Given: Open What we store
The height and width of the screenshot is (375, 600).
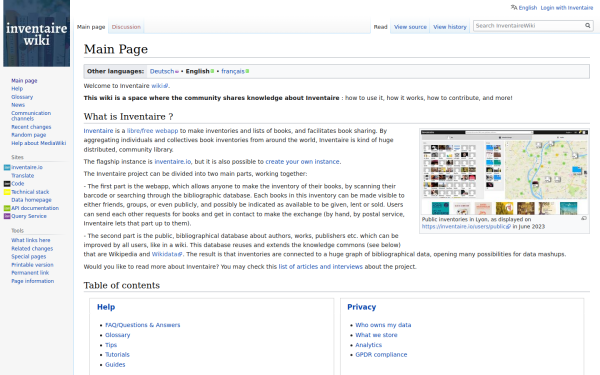Looking at the screenshot, I should pyautogui.click(x=376, y=335).
